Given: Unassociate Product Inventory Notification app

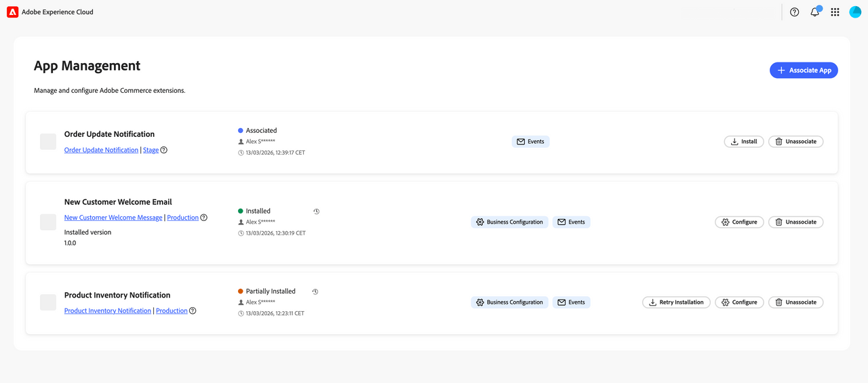Looking at the screenshot, I should tap(795, 302).
